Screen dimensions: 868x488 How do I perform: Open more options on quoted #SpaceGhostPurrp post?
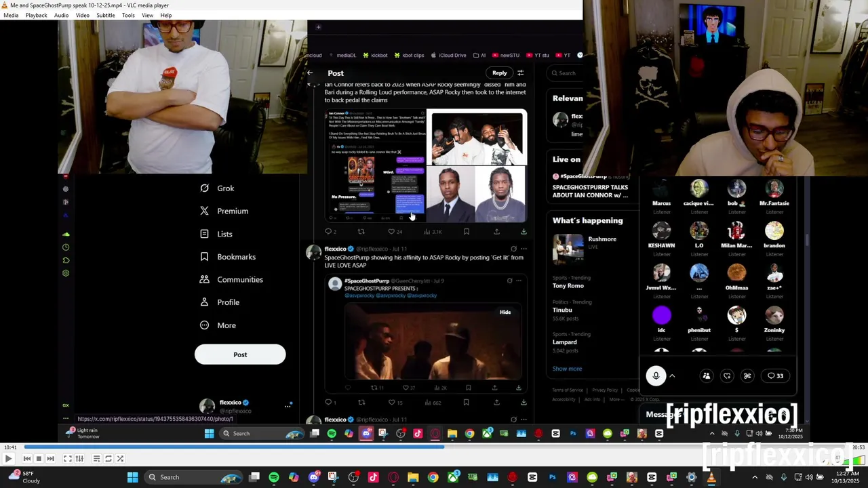point(519,281)
